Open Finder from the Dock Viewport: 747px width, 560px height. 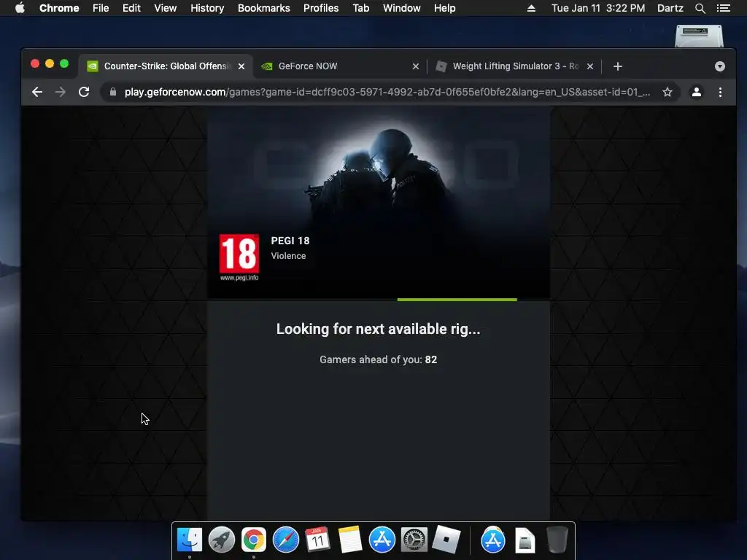point(190,540)
